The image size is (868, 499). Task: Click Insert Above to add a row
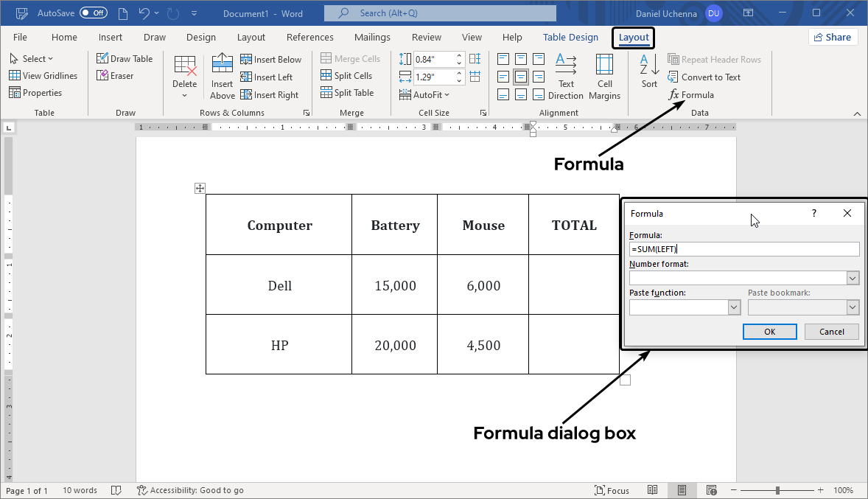(222, 76)
